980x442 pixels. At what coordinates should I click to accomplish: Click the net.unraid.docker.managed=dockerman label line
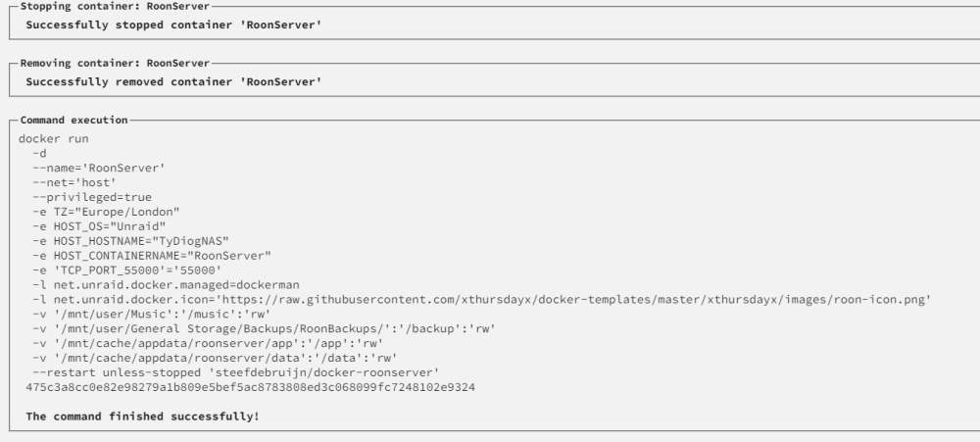coord(166,284)
